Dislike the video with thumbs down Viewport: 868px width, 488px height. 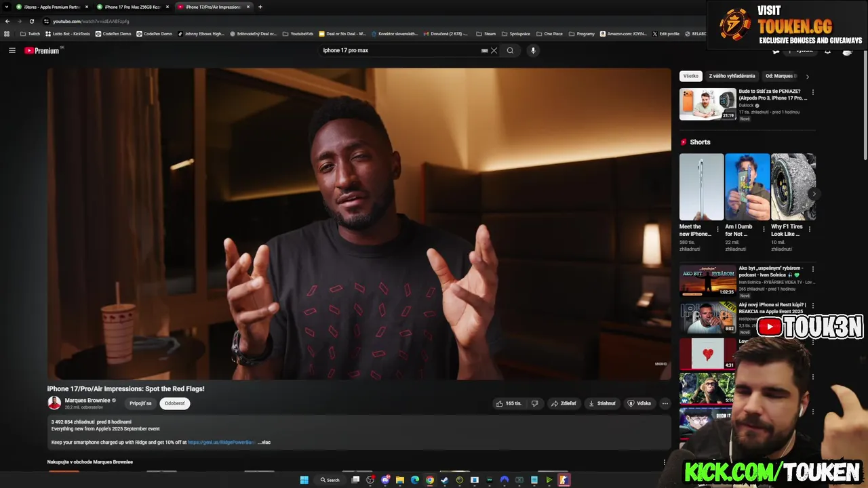pyautogui.click(x=534, y=403)
